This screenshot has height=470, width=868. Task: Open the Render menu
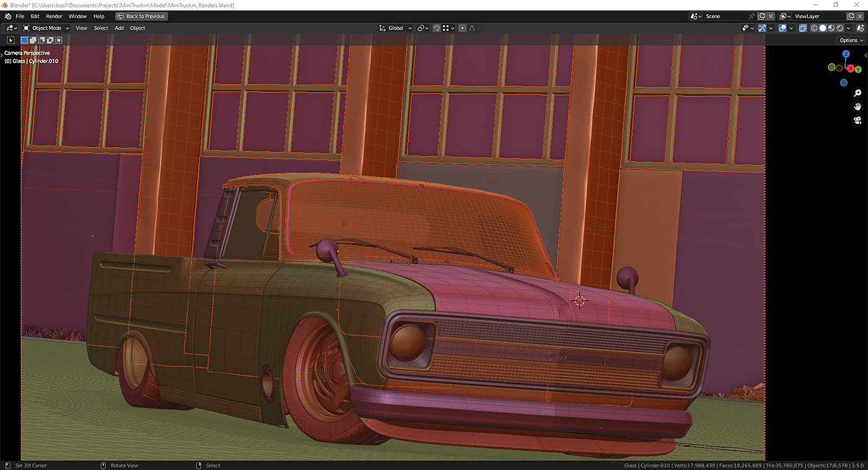tap(54, 16)
